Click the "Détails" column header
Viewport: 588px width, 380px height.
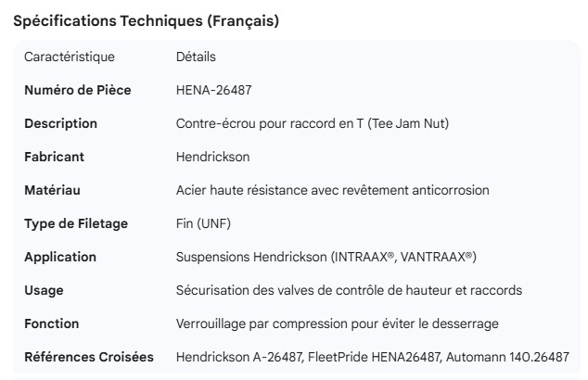pyautogui.click(x=196, y=57)
